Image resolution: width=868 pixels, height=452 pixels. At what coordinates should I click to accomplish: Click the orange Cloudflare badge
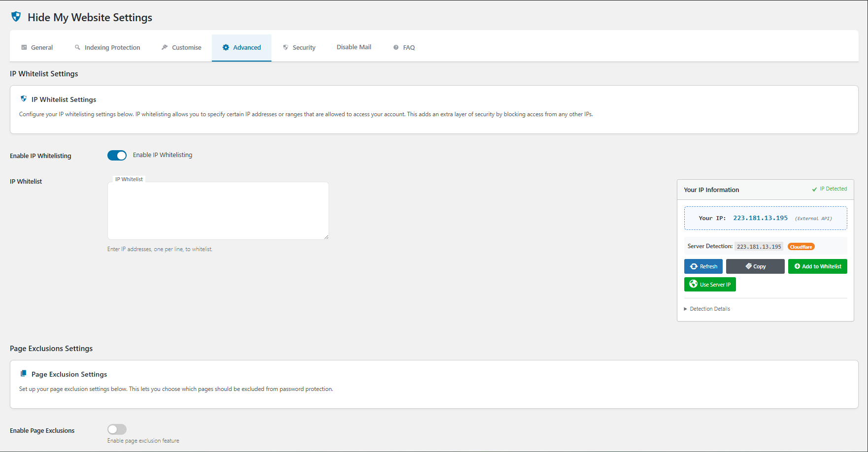click(x=801, y=247)
